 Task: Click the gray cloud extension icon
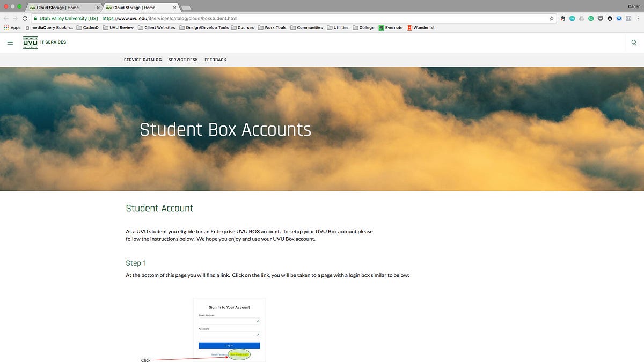point(581,18)
